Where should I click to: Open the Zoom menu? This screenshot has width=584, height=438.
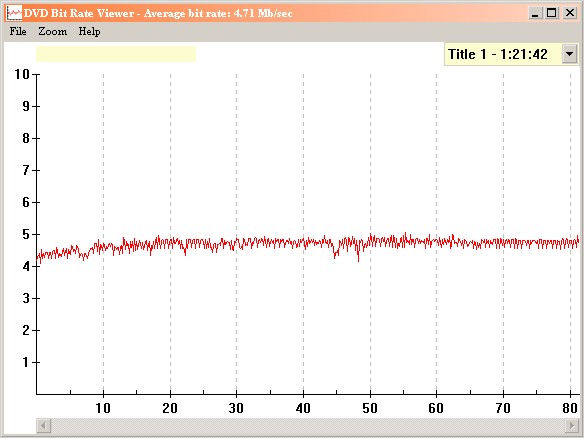click(x=53, y=31)
